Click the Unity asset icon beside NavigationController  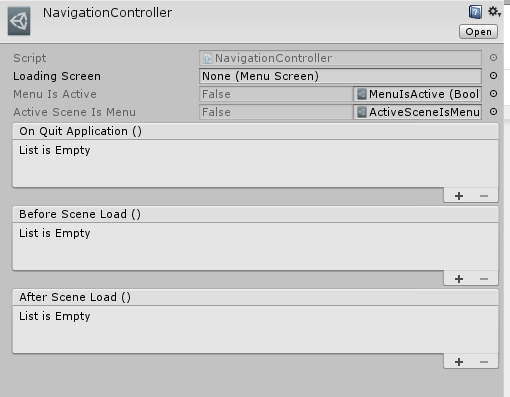click(x=19, y=21)
